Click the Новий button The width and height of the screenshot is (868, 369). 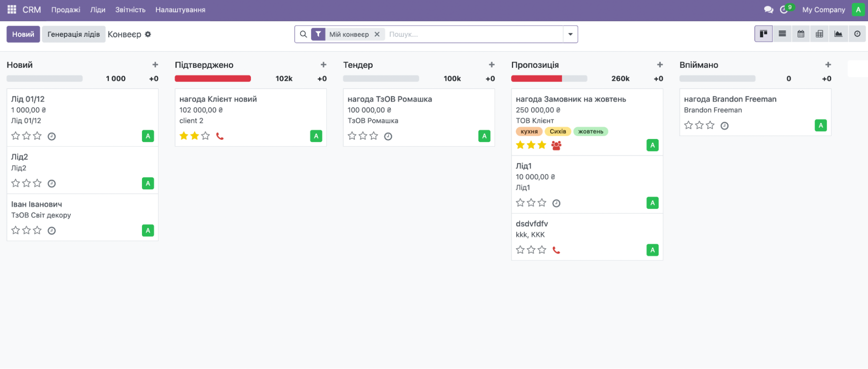tap(23, 34)
